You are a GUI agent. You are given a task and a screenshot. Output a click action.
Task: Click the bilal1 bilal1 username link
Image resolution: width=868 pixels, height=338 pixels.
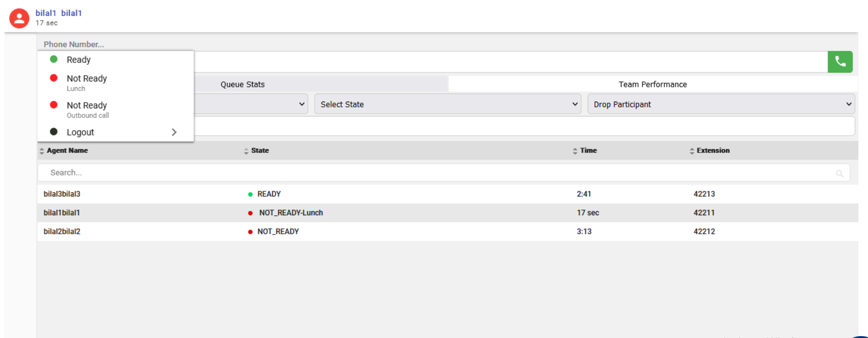[58, 13]
